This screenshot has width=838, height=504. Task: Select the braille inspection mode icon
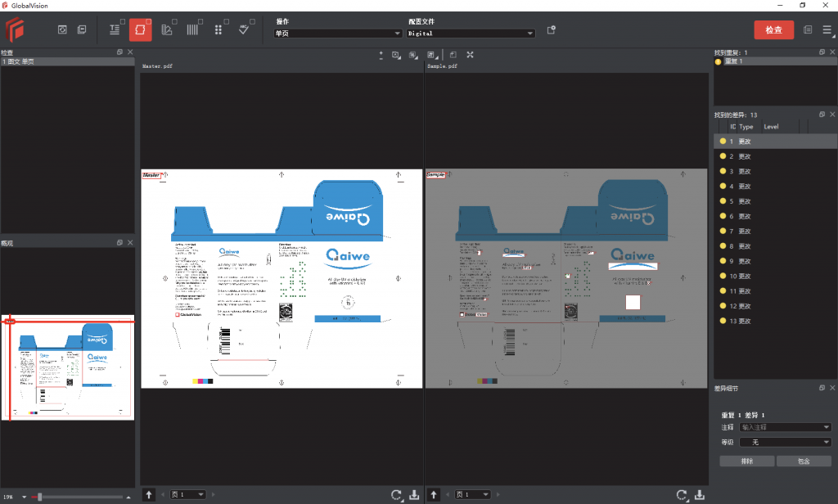pos(218,30)
